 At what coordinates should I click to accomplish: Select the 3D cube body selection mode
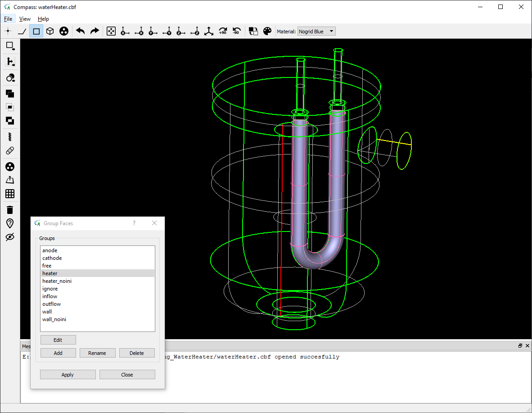coord(50,31)
